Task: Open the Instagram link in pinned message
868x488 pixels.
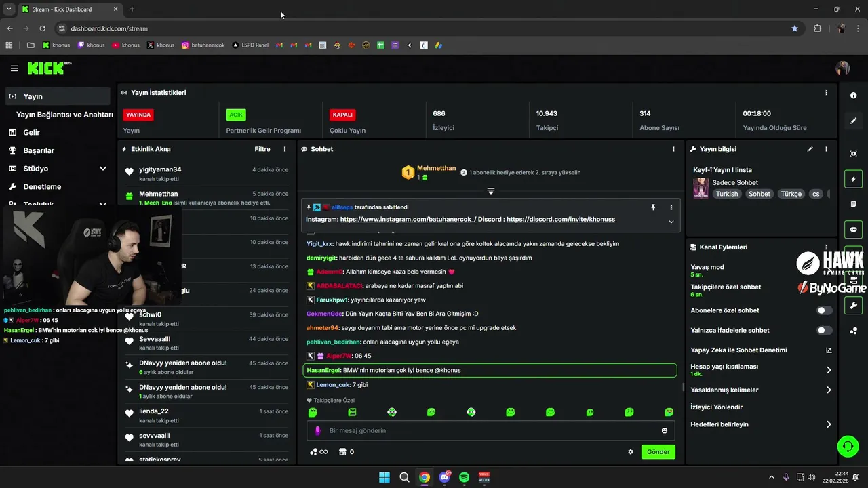Action: 408,220
